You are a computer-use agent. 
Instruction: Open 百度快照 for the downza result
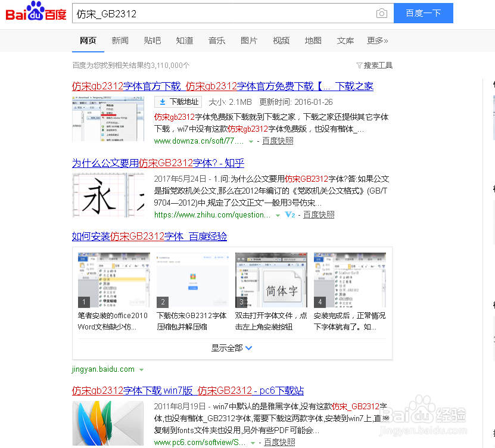278,141
